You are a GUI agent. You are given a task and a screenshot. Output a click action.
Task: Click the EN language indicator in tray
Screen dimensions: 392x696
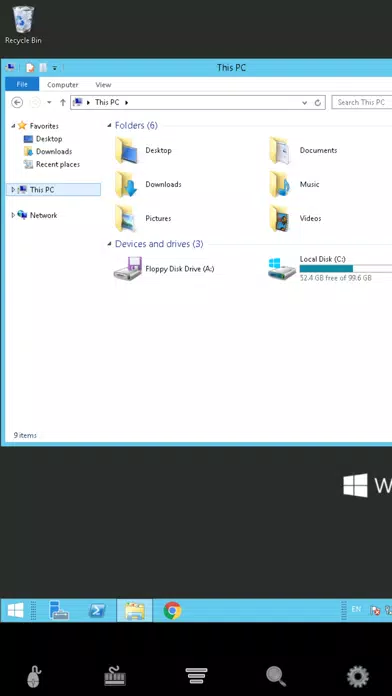(356, 609)
